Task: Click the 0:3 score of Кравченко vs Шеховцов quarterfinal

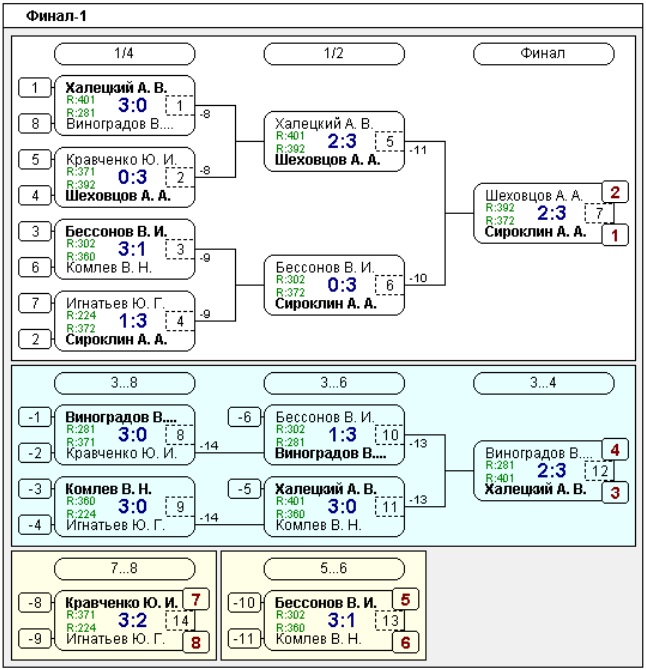Action: [132, 177]
